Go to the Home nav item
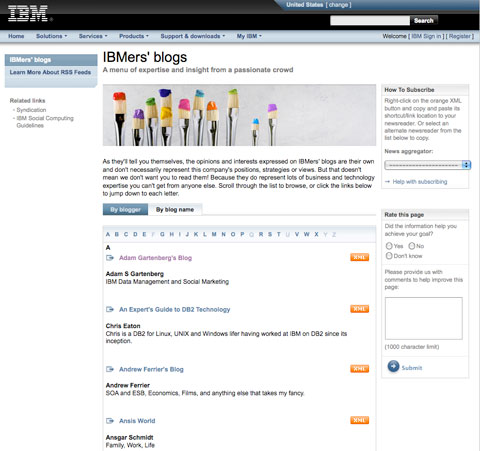This screenshot has width=480, height=451. tap(16, 36)
